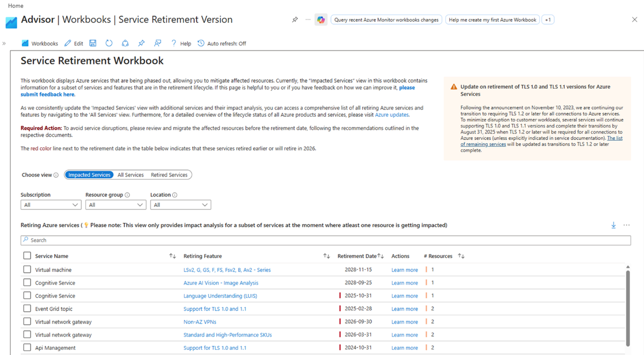
Task: Click the warning triangle in TLS notice
Action: tap(454, 87)
